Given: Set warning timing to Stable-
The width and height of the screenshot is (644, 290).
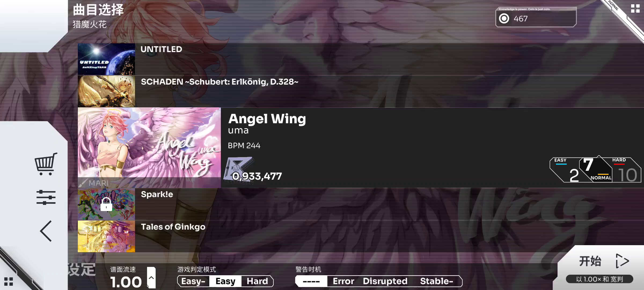Looking at the screenshot, I should point(437,281).
